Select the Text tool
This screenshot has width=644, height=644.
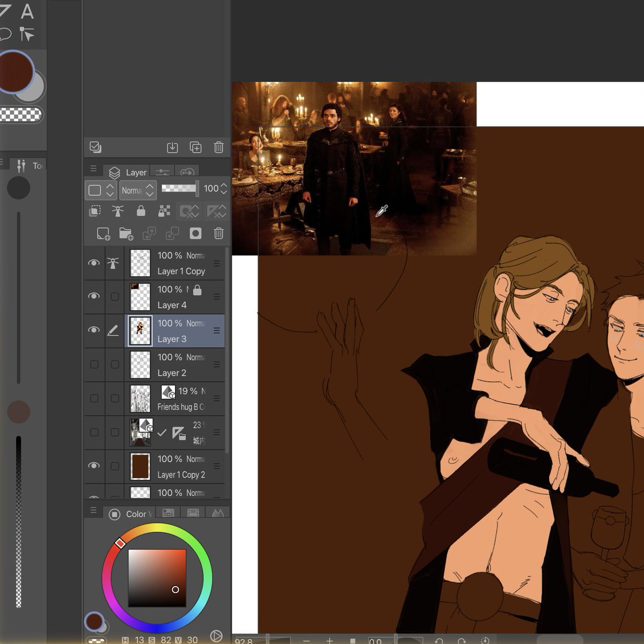coord(27,10)
